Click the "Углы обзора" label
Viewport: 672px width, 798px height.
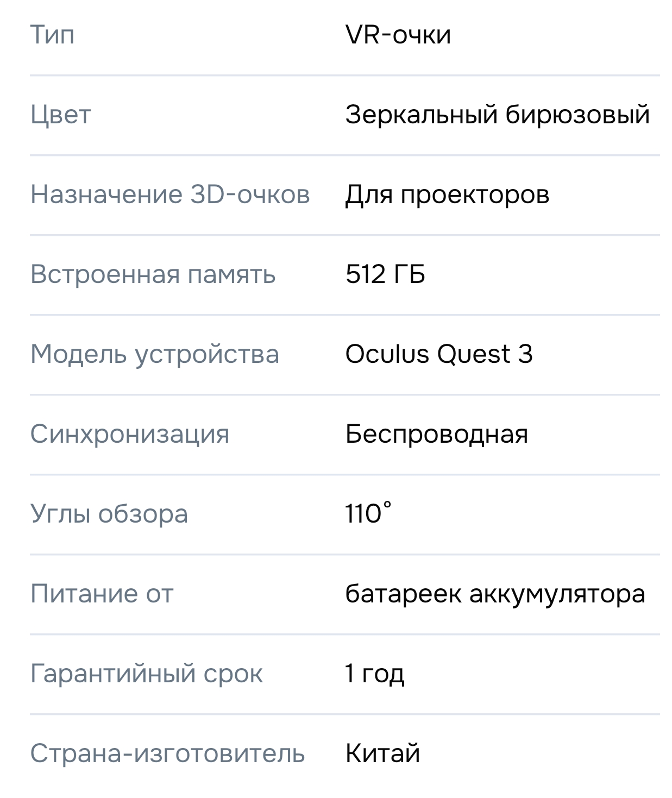(x=109, y=514)
